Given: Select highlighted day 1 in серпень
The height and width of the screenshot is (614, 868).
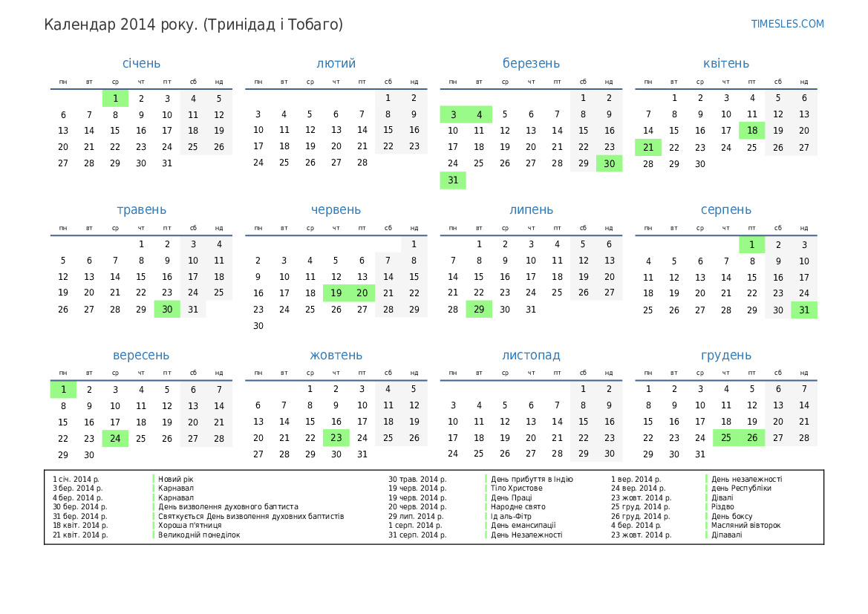Looking at the screenshot, I should click(751, 245).
